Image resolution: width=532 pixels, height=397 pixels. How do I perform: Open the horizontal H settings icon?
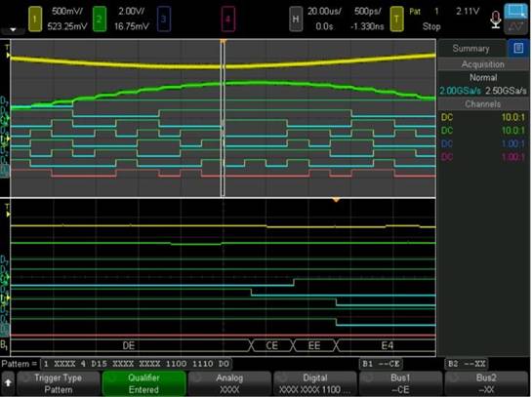(296, 19)
